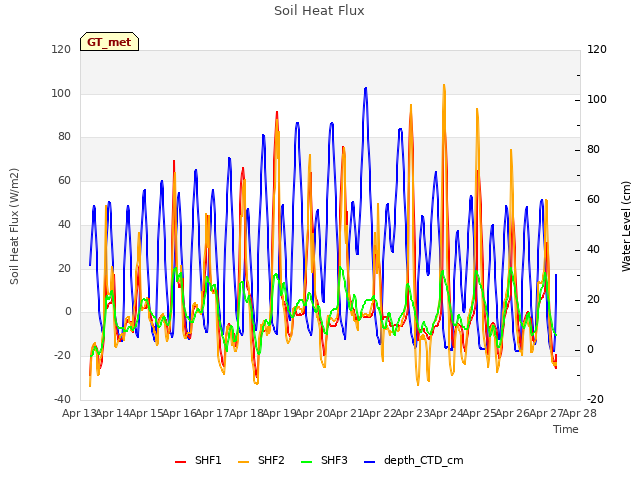
Task: Click the orange SHF2 legend swatch
Action: click(x=243, y=462)
